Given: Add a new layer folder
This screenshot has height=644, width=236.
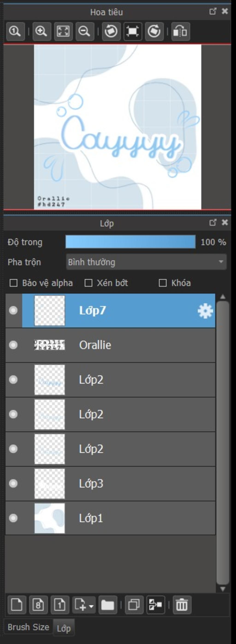Looking at the screenshot, I should (108, 605).
